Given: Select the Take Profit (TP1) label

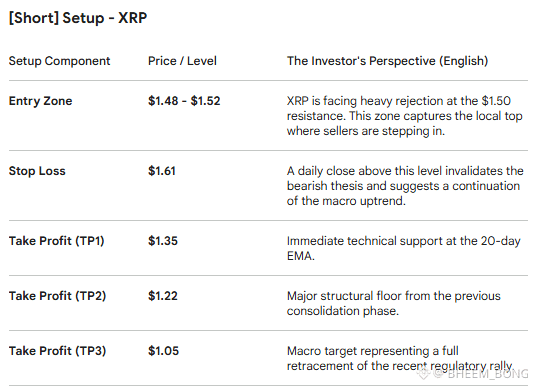Looking at the screenshot, I should (56, 241).
